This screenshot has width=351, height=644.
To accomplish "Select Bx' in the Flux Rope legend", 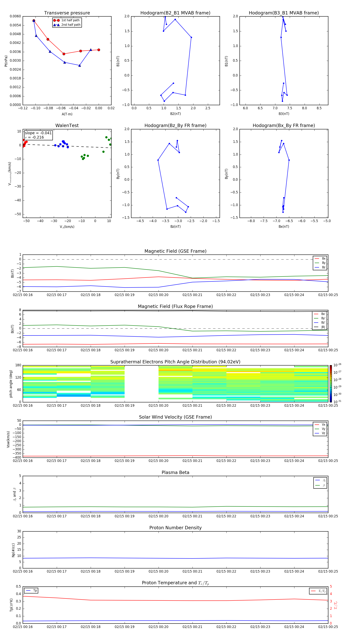I will (x=320, y=314).
